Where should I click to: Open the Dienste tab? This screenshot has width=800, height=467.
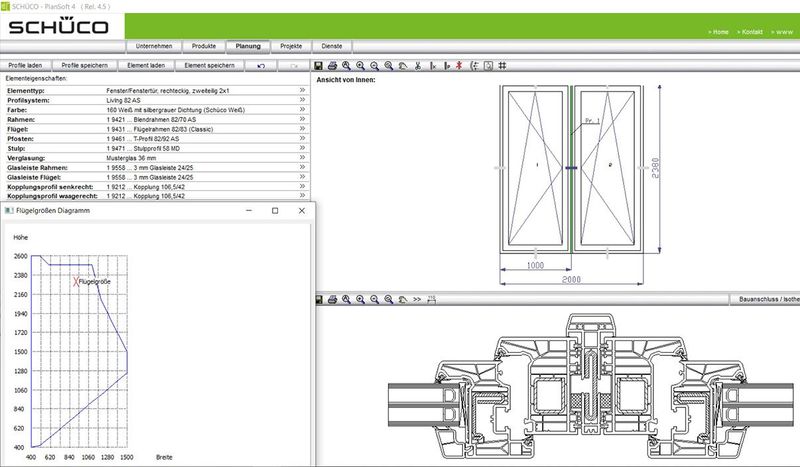coord(332,46)
